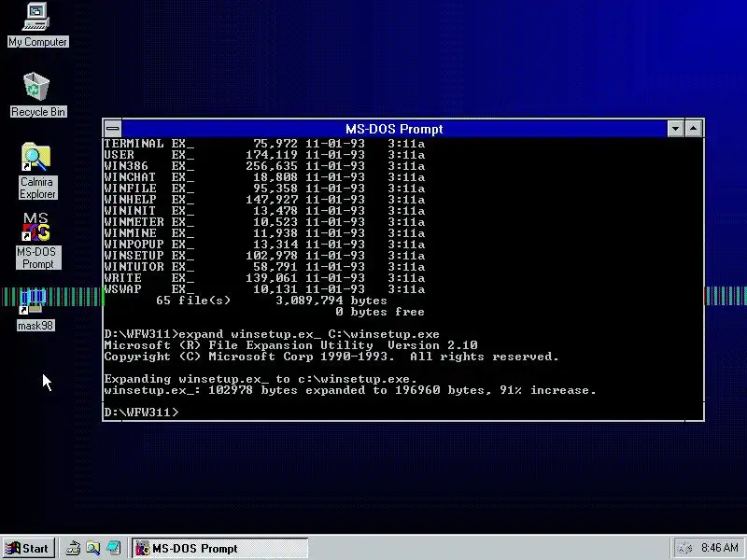
Task: Click the 'Copyright (C) Microsoft Corp 1990-1993' line
Action: pyautogui.click(x=331, y=357)
